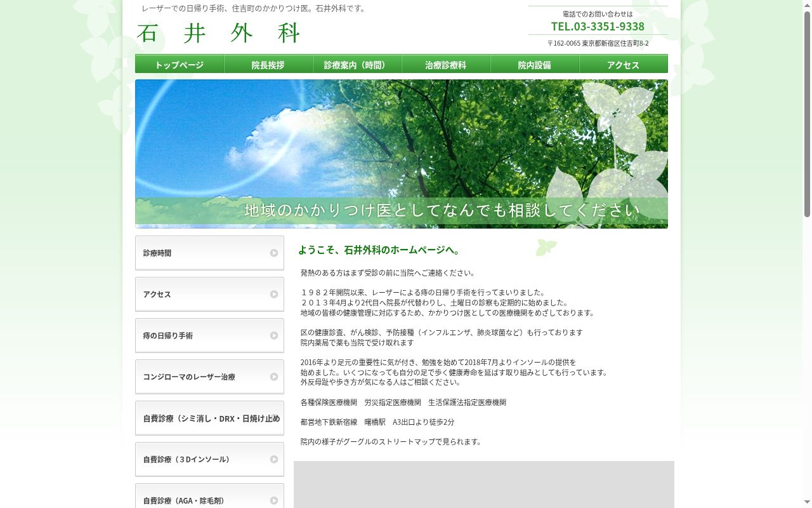Click the 石井外科 site logo
812x508 pixels.
point(218,33)
